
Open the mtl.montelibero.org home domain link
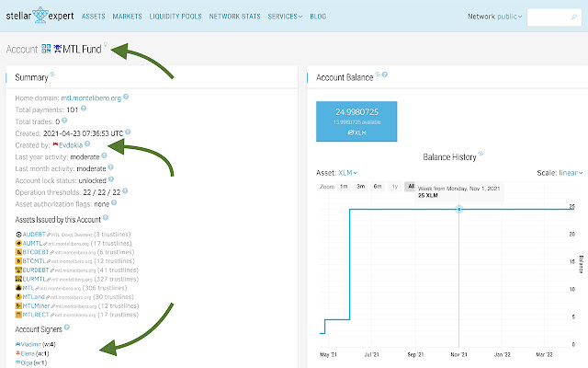pos(91,98)
